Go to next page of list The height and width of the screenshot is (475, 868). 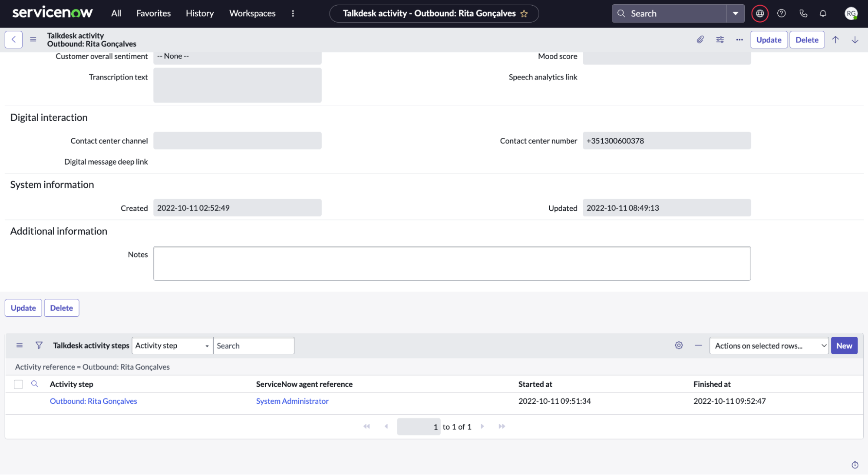pyautogui.click(x=482, y=426)
